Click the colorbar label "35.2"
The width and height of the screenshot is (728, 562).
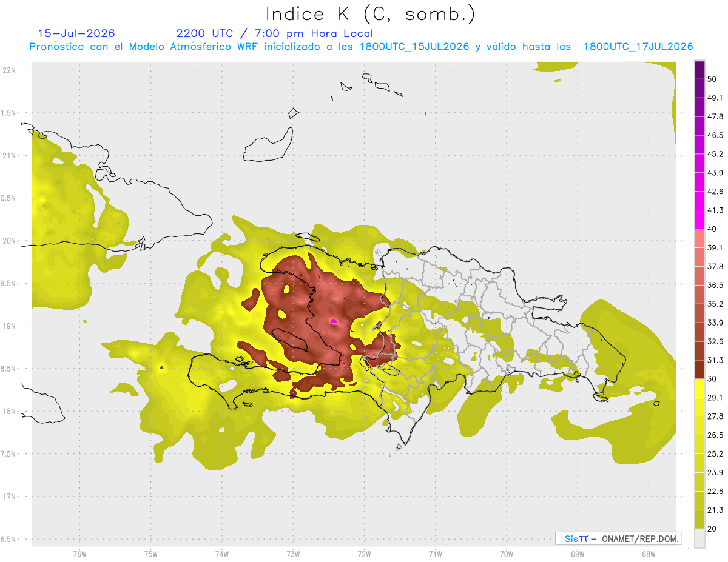click(715, 304)
